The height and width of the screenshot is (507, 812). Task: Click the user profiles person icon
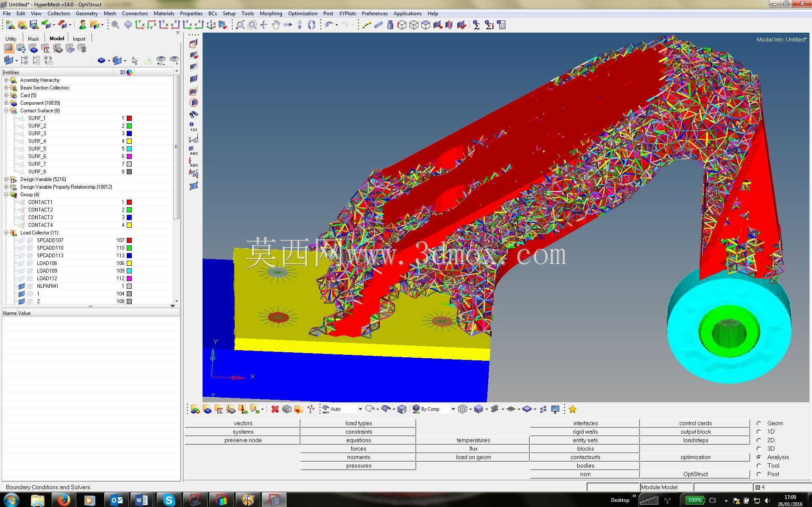tap(83, 25)
